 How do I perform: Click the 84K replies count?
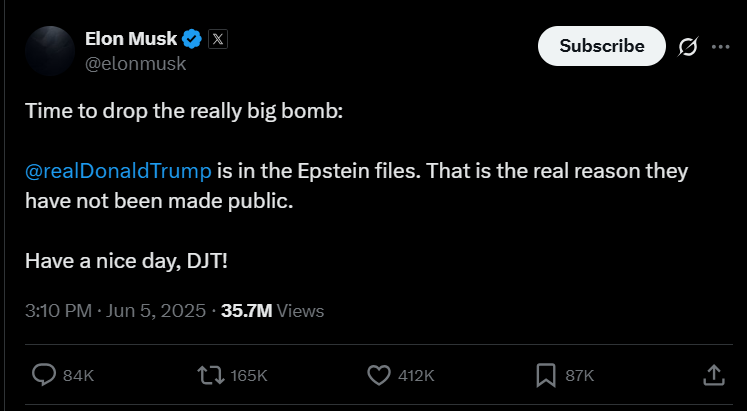click(79, 376)
